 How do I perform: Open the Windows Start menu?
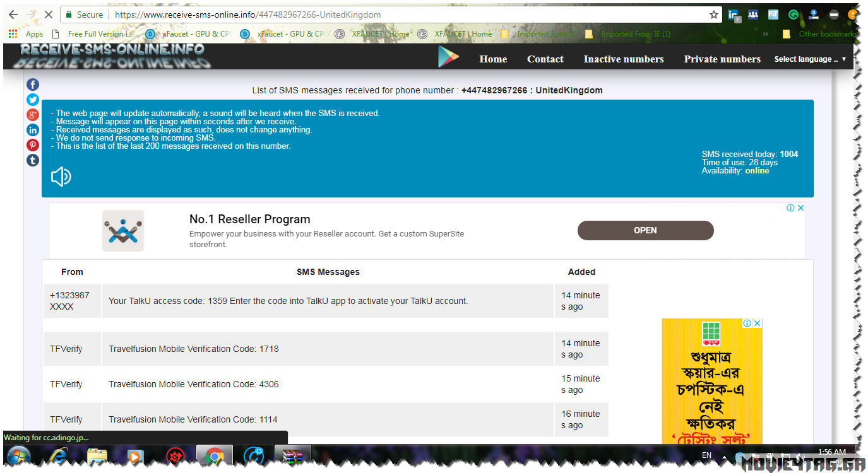(18, 456)
